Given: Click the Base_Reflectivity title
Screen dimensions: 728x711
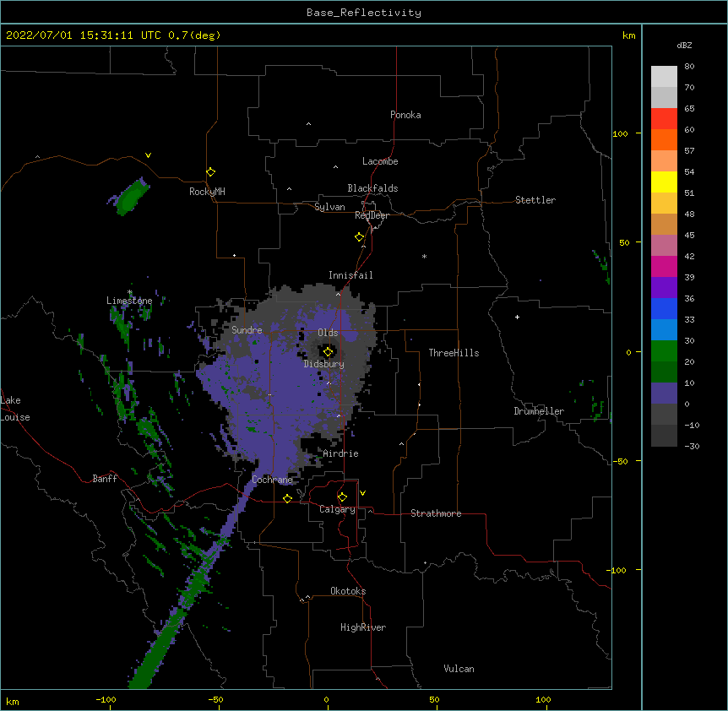Looking at the screenshot, I should (364, 13).
